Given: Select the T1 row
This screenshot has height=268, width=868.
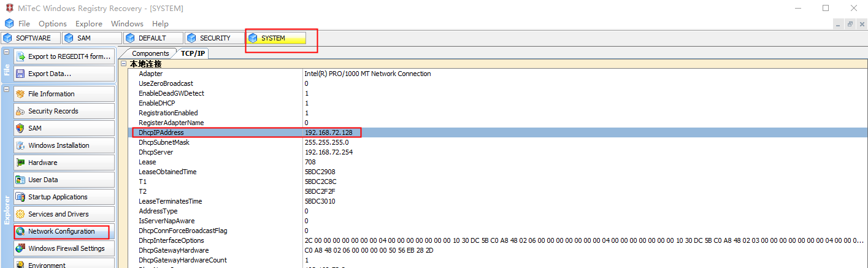Looking at the screenshot, I should coord(497,182).
